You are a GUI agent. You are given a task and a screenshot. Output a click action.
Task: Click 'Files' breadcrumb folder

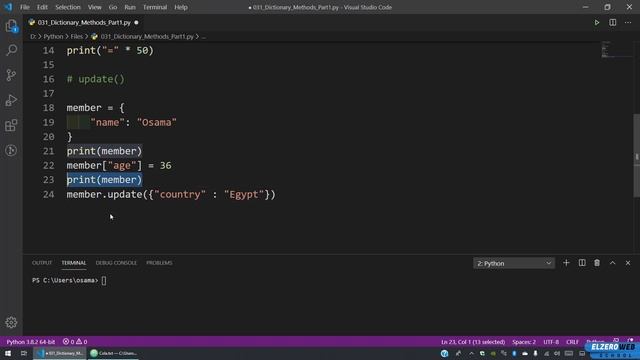76,36
